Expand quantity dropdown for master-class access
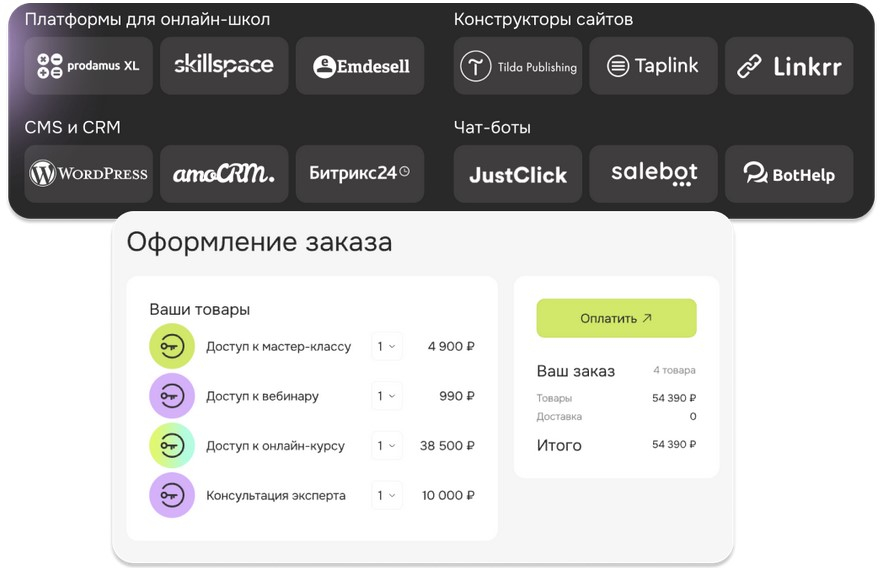 (x=387, y=347)
